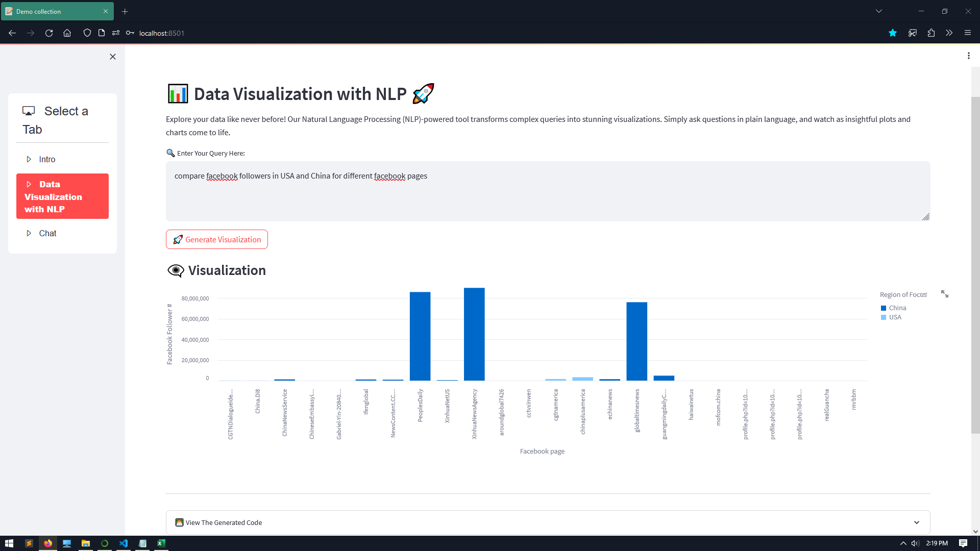Select the Chat tab in sidebar
The image size is (980, 551).
[x=47, y=234]
